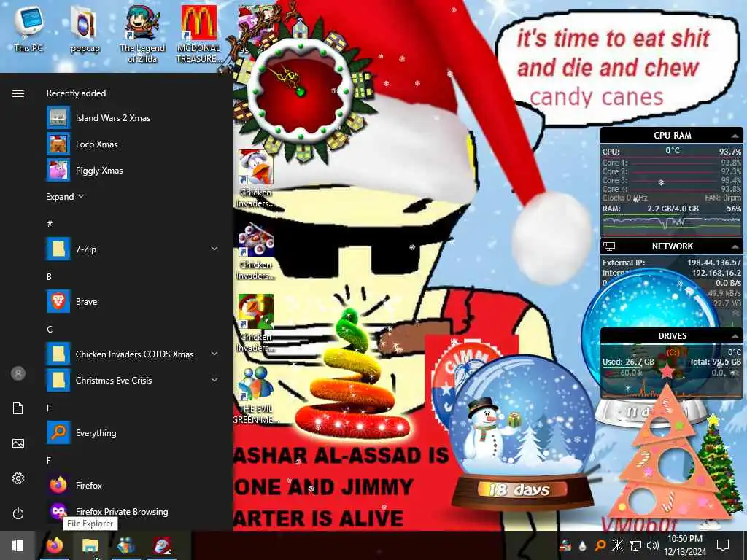Image resolution: width=747 pixels, height=560 pixels.
Task: Expand Chicken Invaders COTDS Xmas folder chevron
Action: click(214, 354)
